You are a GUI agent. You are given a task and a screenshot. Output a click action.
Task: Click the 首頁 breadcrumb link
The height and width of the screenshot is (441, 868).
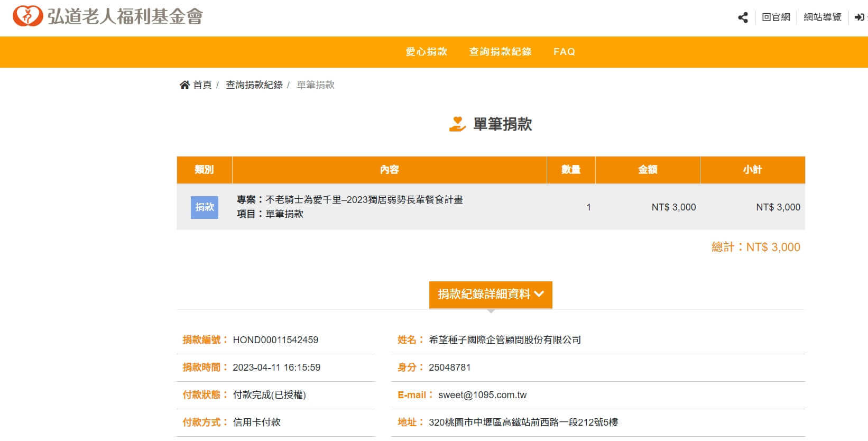tap(202, 85)
